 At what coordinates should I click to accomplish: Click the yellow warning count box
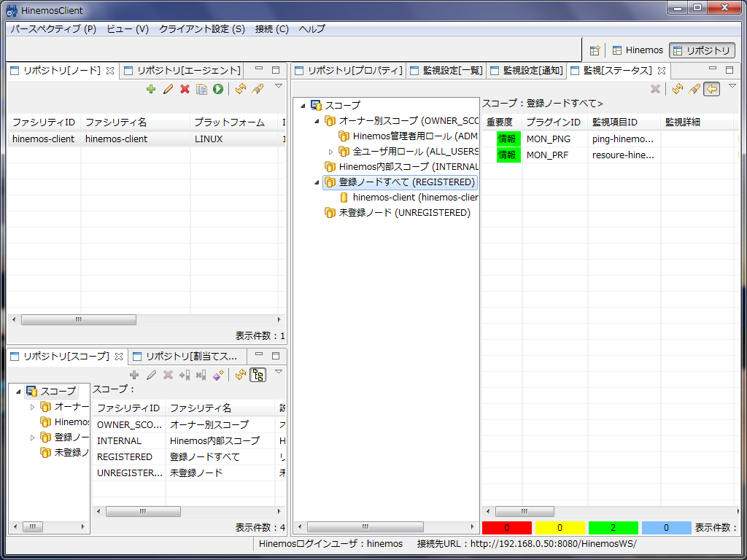(x=560, y=528)
